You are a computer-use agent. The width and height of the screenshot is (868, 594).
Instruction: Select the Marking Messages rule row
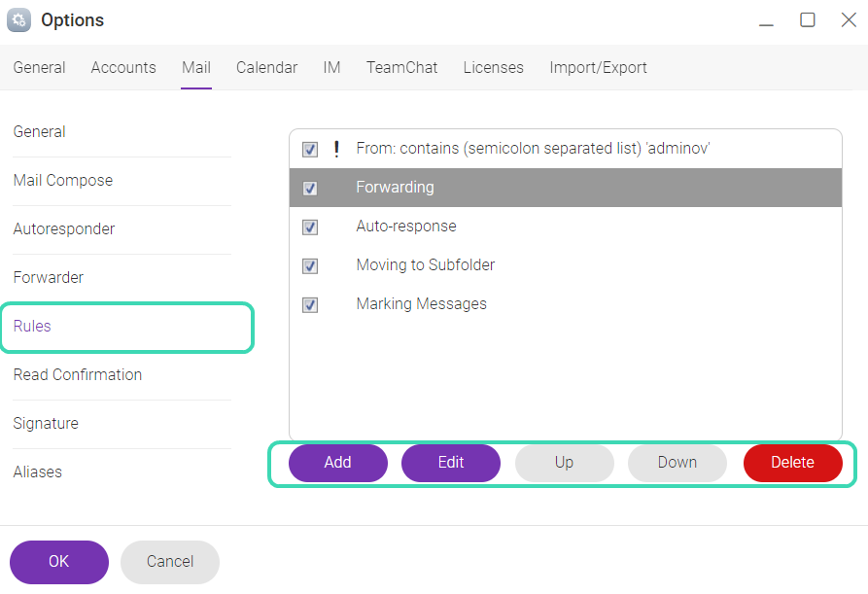(x=565, y=304)
